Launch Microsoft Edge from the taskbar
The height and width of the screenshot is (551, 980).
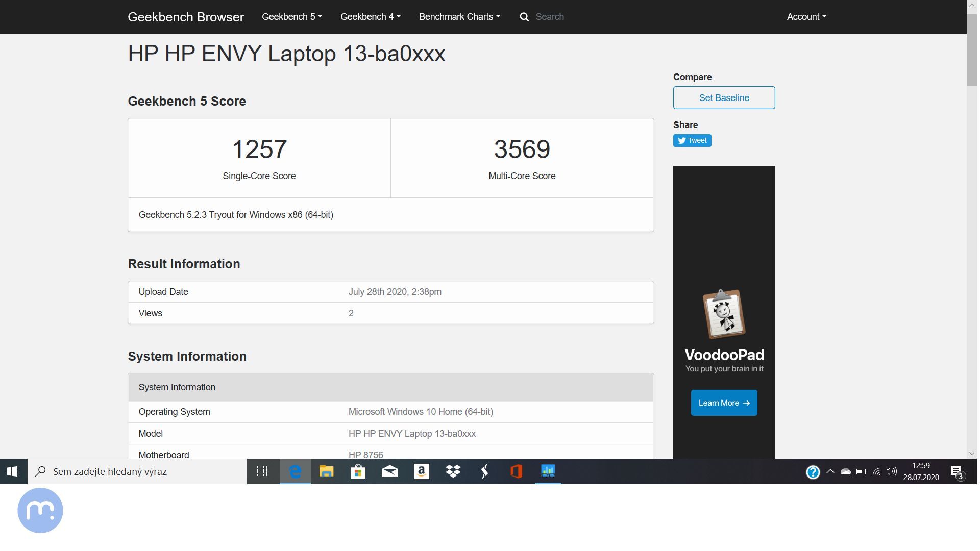(295, 471)
